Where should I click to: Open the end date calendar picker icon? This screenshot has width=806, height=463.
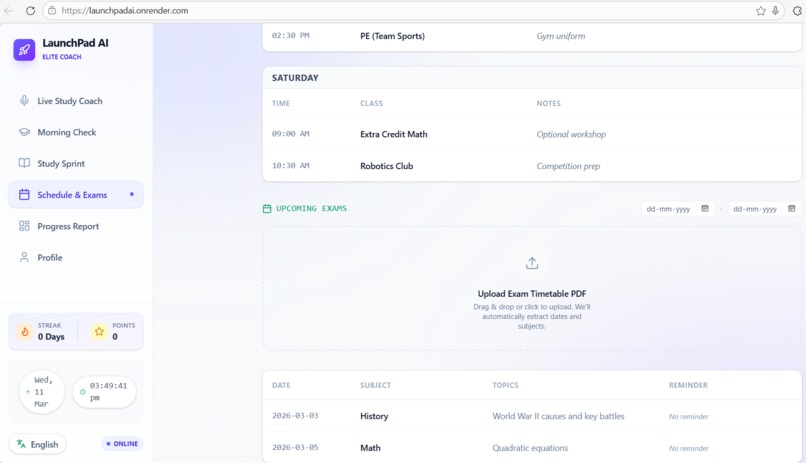(792, 209)
